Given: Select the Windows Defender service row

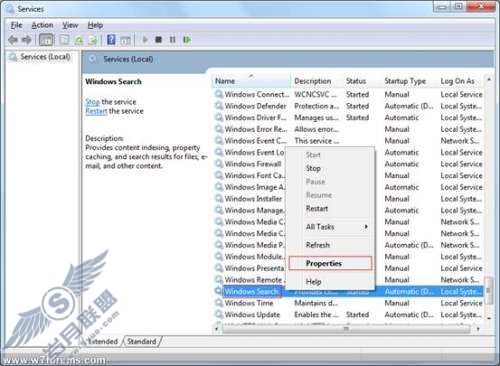Looking at the screenshot, I should [349, 106].
